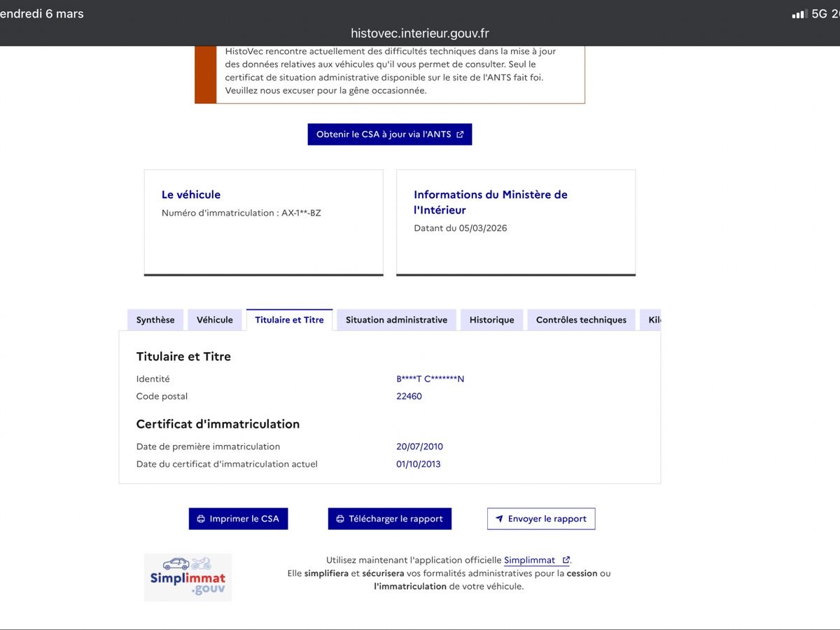
Task: Open the Simplimmat.gouv logo image
Action: [x=188, y=577]
